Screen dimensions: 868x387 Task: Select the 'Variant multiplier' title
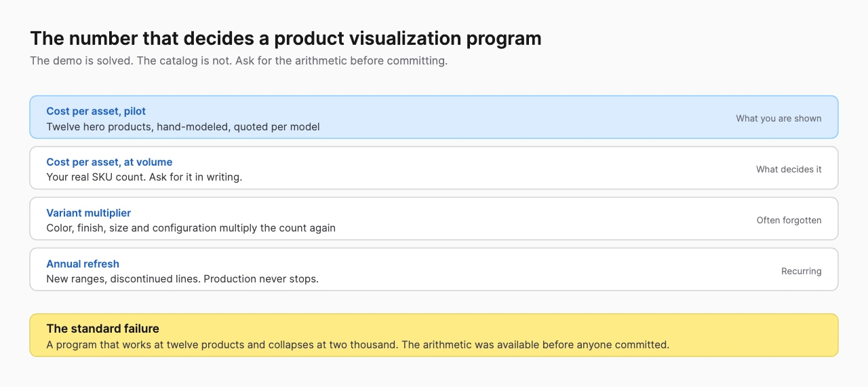pos(89,213)
